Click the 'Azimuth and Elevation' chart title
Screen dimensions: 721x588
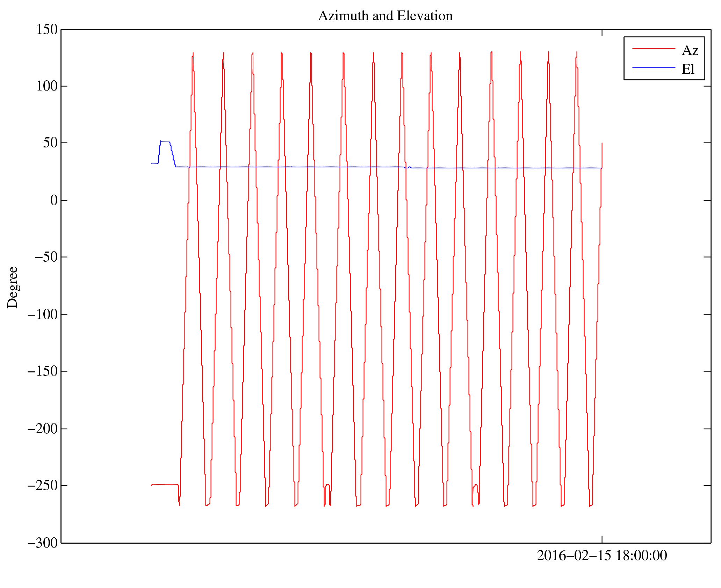(385, 16)
